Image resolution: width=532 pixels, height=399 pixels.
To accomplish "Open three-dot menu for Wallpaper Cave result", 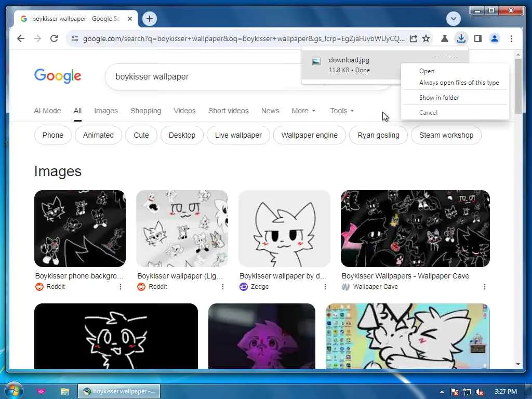I will (485, 287).
